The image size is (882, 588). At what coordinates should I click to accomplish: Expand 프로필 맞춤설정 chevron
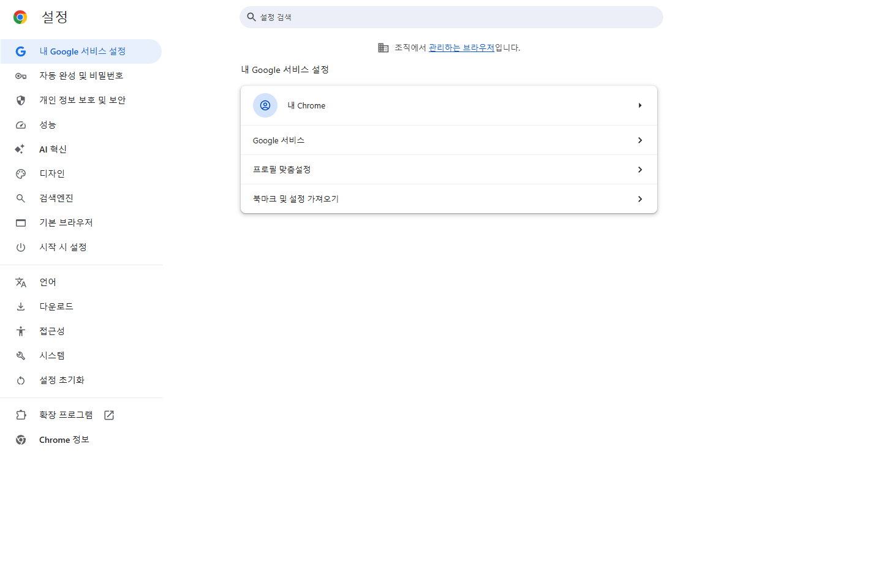(x=640, y=170)
